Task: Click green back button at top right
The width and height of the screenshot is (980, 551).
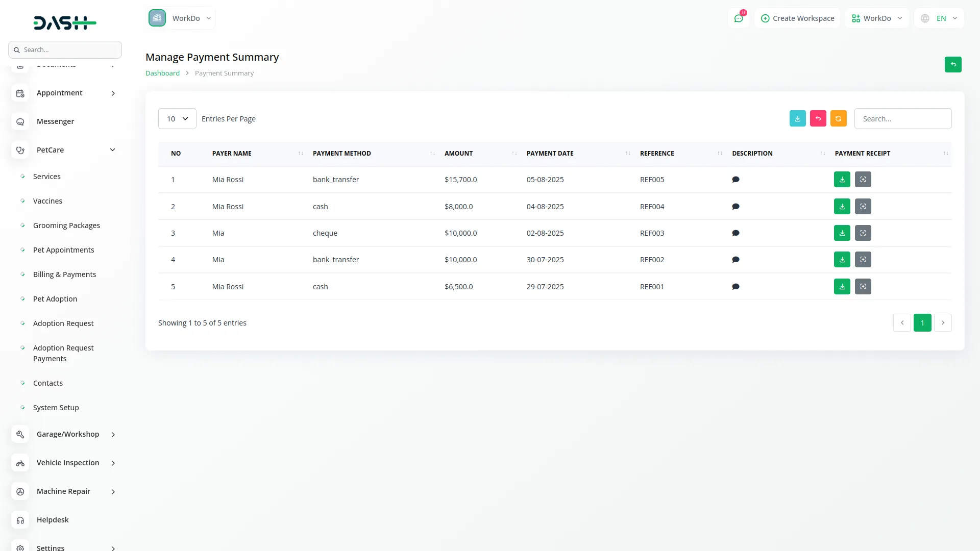Action: coord(952,64)
